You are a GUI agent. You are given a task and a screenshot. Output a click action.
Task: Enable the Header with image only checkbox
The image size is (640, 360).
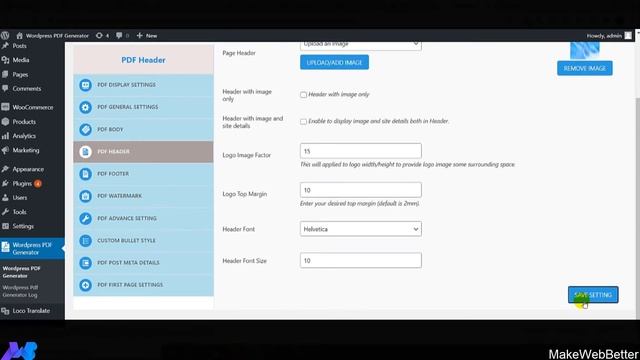[x=303, y=95]
